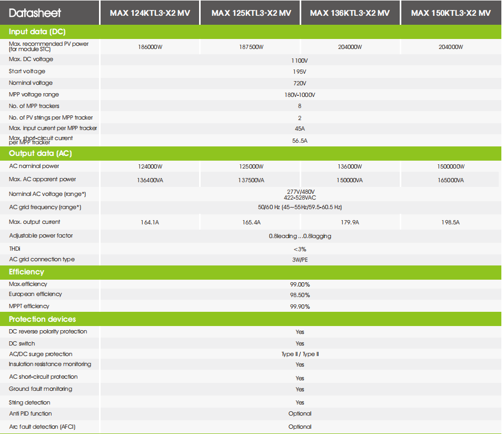
Task: Click the No. of PV strings per MPP tracker label
Action: point(51,117)
